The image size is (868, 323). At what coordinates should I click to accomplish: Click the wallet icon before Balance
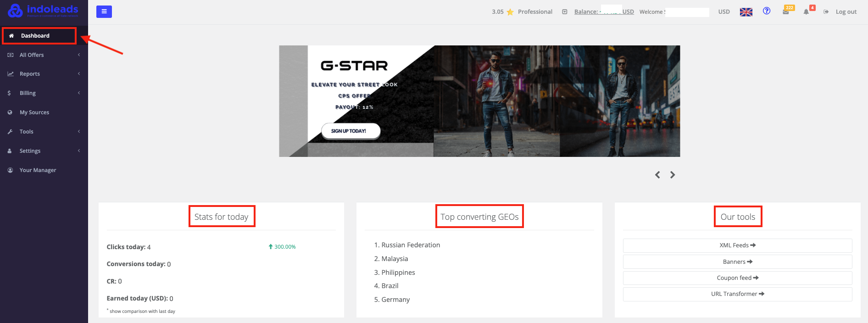point(565,12)
